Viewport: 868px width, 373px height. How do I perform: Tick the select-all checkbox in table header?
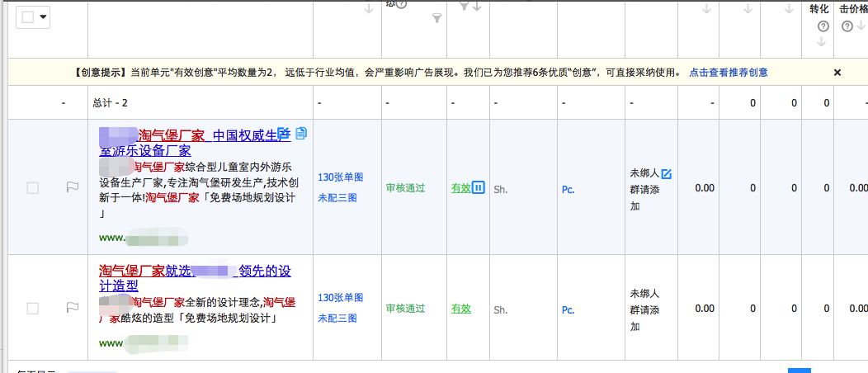pyautogui.click(x=28, y=17)
